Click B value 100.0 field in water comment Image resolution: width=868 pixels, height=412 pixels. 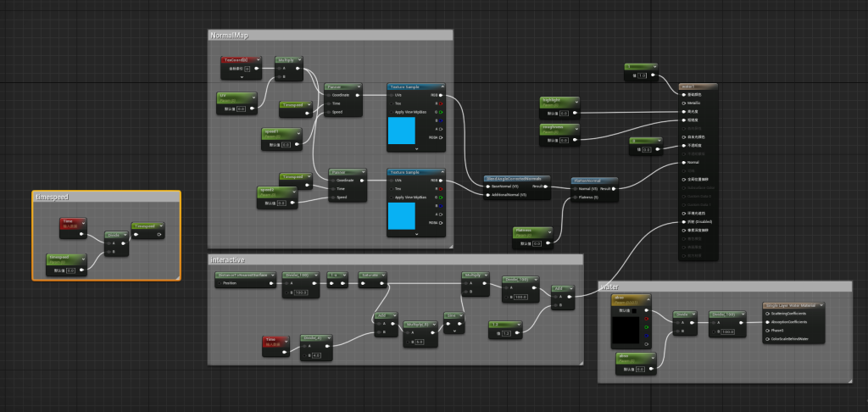727,331
